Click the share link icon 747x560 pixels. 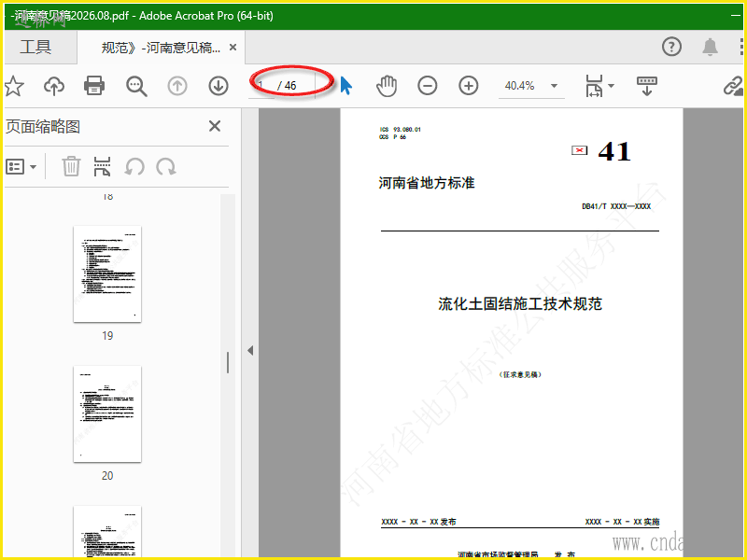733,86
